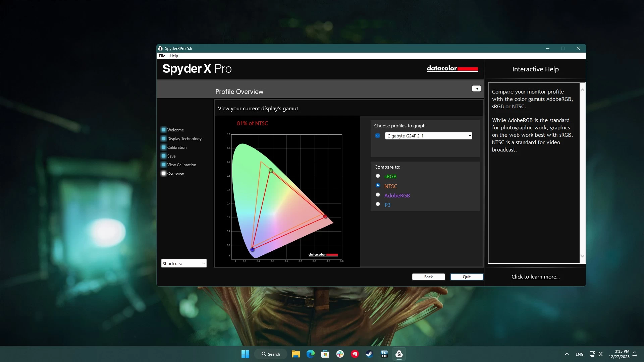
Task: Click the Save step indicator icon
Action: (164, 156)
